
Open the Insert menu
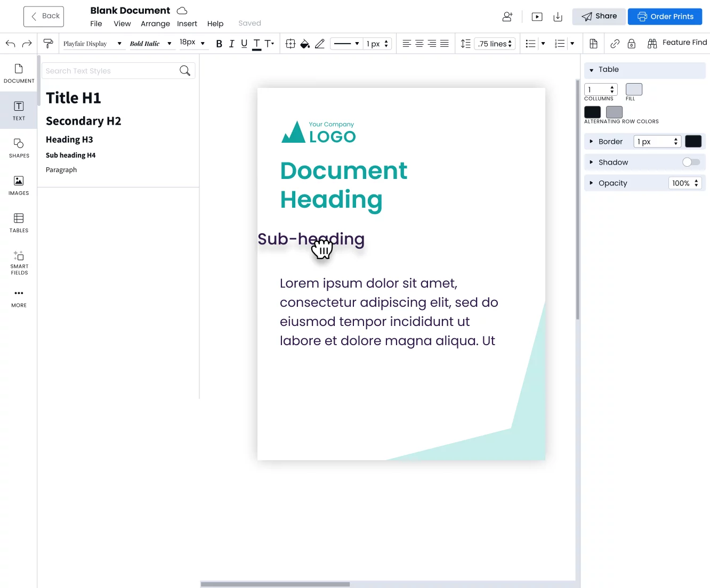coord(187,23)
